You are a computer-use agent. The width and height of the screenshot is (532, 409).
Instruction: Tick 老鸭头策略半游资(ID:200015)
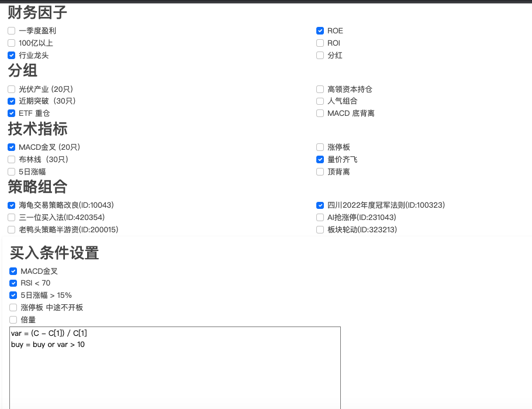12,229
